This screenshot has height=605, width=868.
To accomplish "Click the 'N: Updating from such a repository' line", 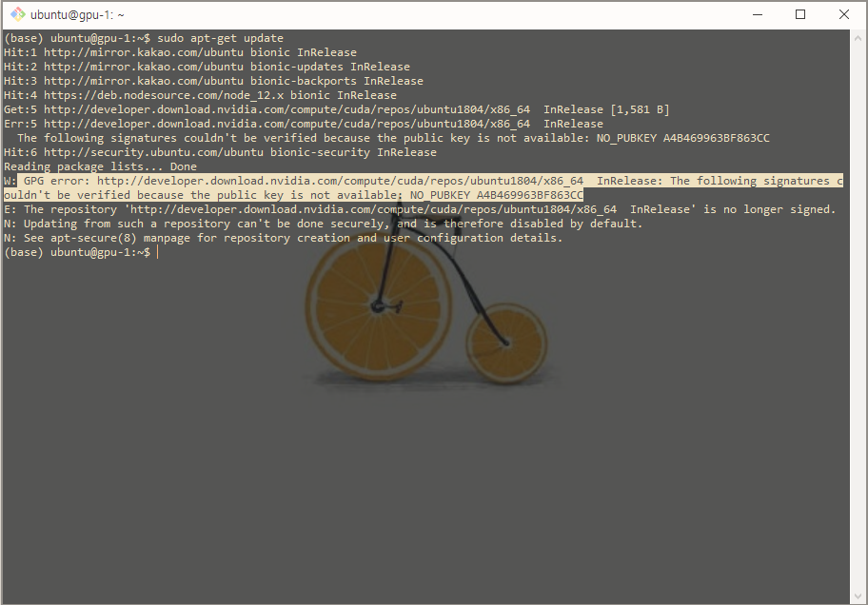I will (324, 224).
